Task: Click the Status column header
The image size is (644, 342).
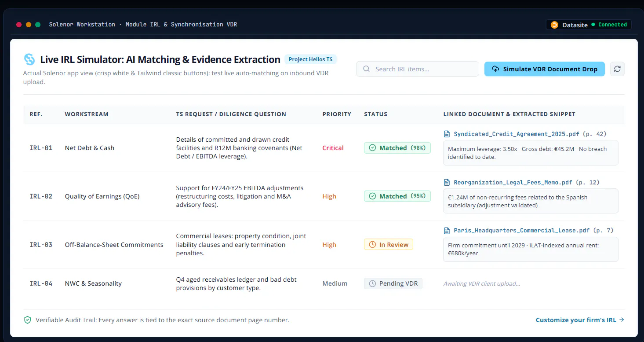Action: (x=375, y=114)
